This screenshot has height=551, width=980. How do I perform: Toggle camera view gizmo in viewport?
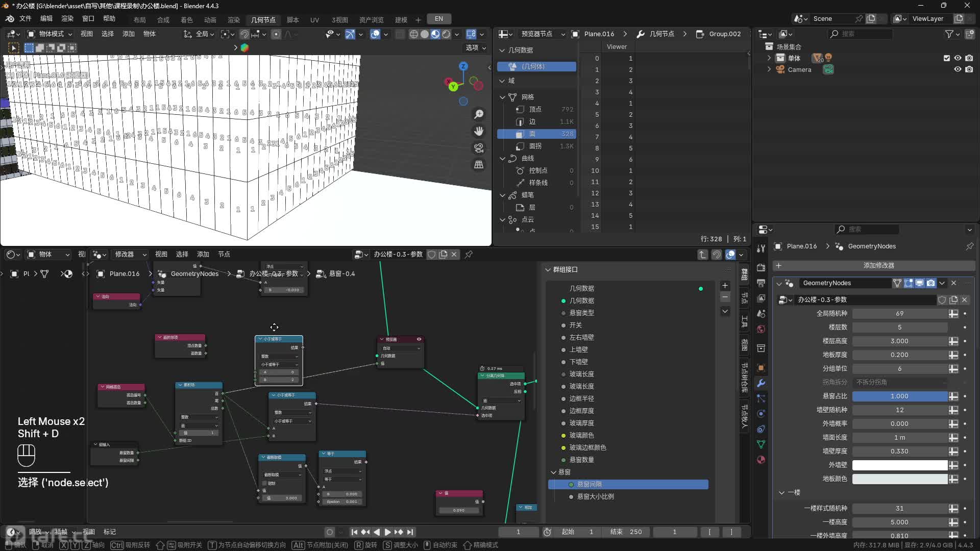pyautogui.click(x=479, y=148)
